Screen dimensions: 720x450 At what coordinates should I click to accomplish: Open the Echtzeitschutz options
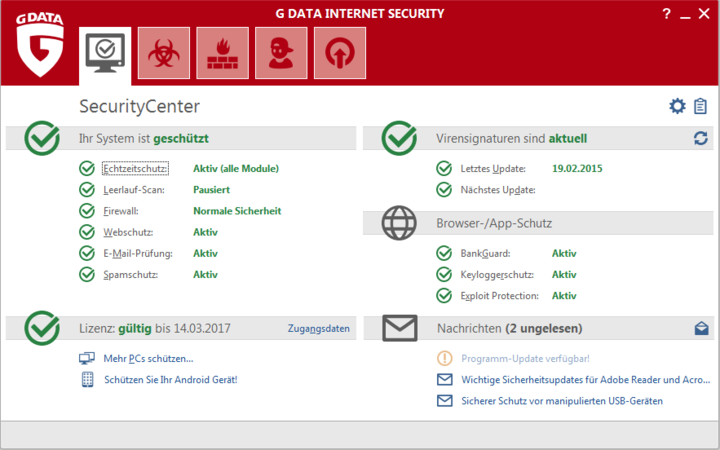click(136, 169)
